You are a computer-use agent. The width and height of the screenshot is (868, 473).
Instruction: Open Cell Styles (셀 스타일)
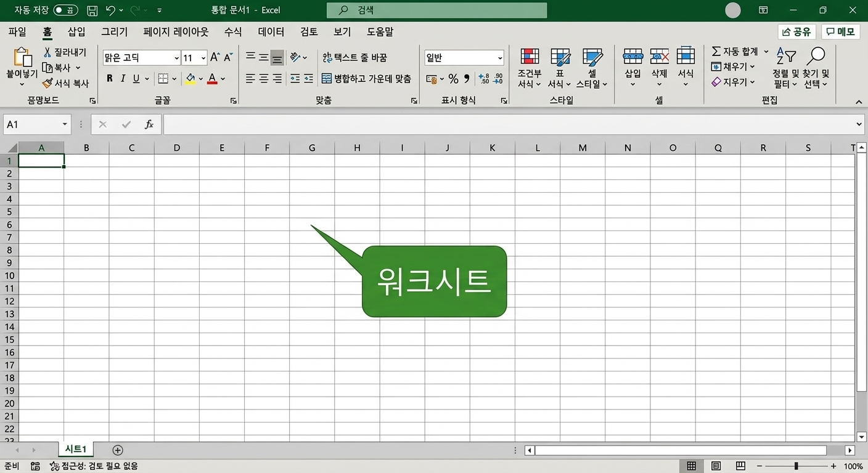point(592,68)
